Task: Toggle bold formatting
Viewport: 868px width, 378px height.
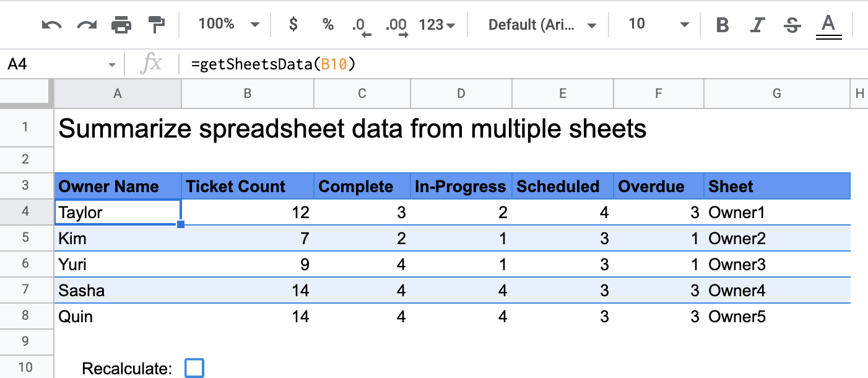Action: click(x=722, y=24)
